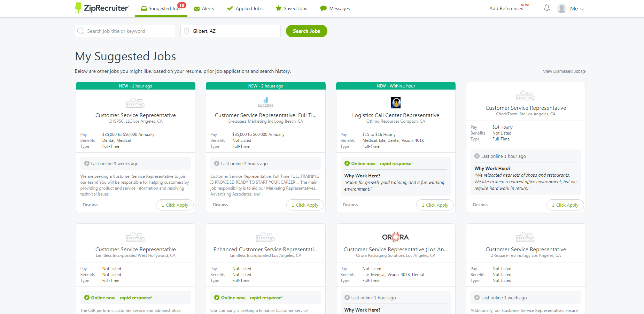
Task: Open Add References link
Action: click(506, 8)
